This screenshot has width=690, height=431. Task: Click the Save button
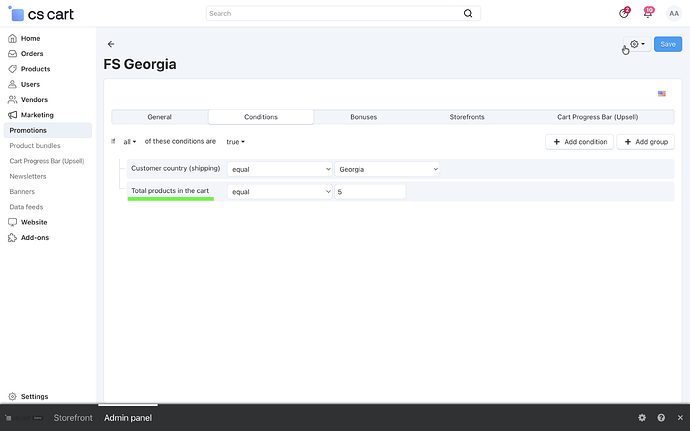pos(668,44)
